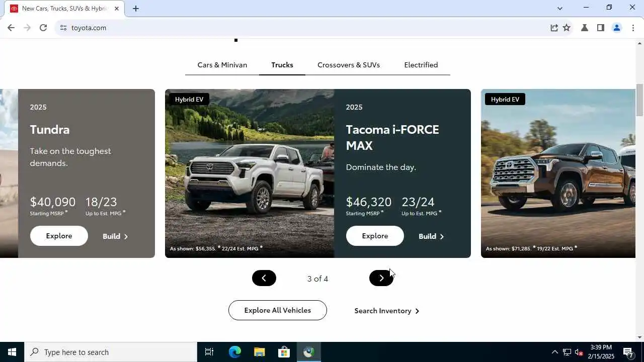Launch Microsoft Edge from taskbar
The width and height of the screenshot is (644, 362).
pyautogui.click(x=235, y=352)
